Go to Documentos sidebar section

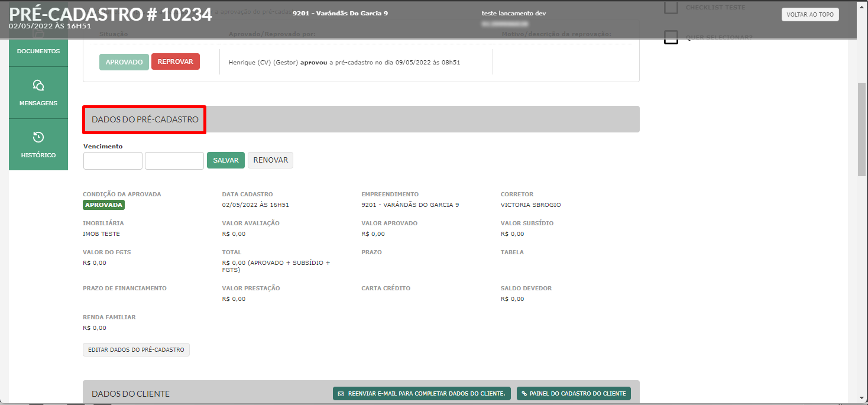pos(38,51)
